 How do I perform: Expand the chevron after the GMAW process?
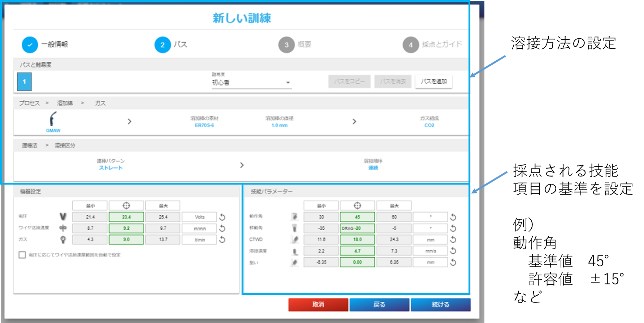[x=130, y=122]
